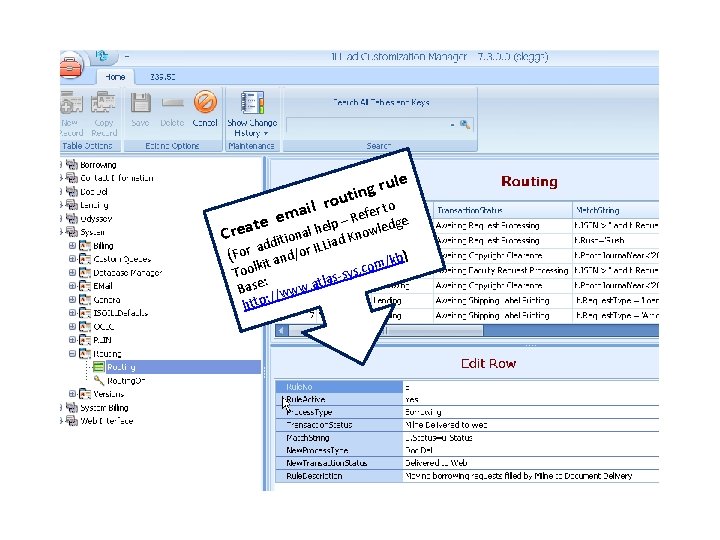This screenshot has height=540, width=720.
Task: Click the Billing table group icon
Action: 85,245
